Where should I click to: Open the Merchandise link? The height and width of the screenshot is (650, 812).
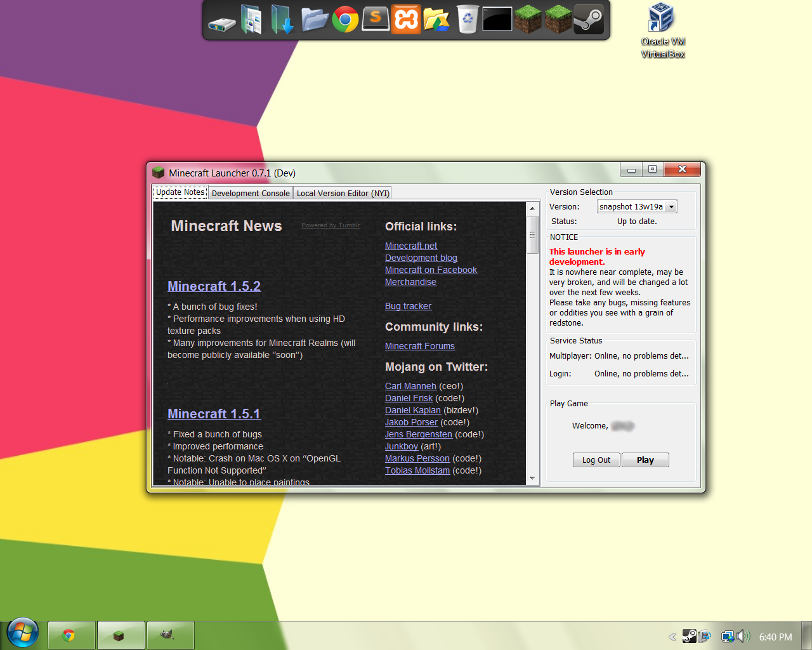[411, 282]
